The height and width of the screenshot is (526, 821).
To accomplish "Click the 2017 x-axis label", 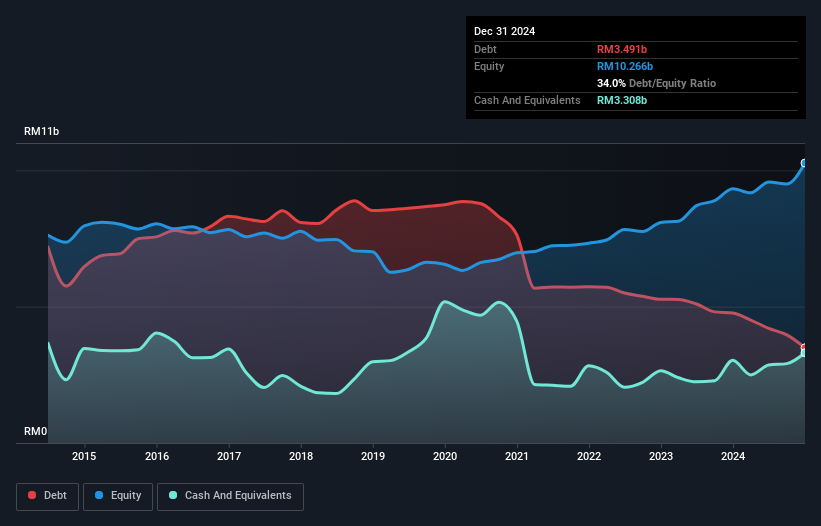I will tap(229, 456).
